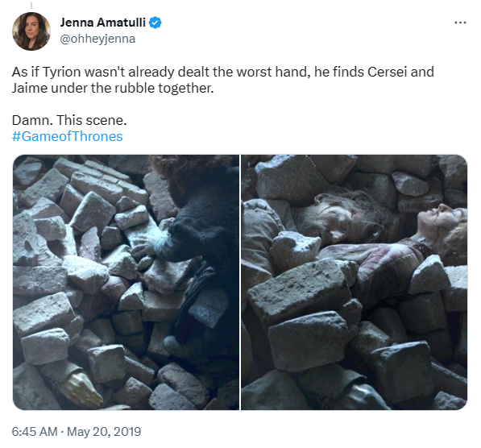Click the golden hand in left photo
This screenshot has width=481, height=448.
coord(81,390)
